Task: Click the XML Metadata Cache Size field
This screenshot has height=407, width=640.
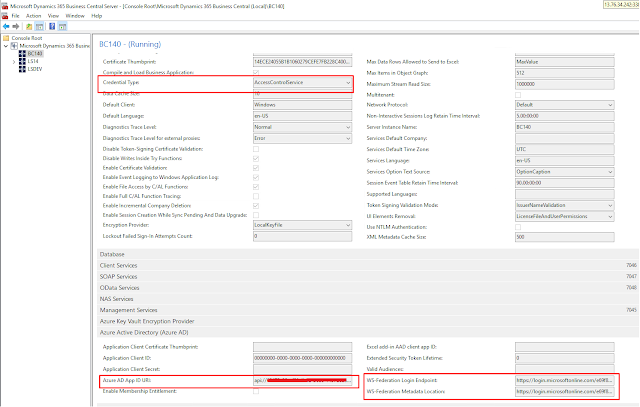Action: [x=564, y=237]
